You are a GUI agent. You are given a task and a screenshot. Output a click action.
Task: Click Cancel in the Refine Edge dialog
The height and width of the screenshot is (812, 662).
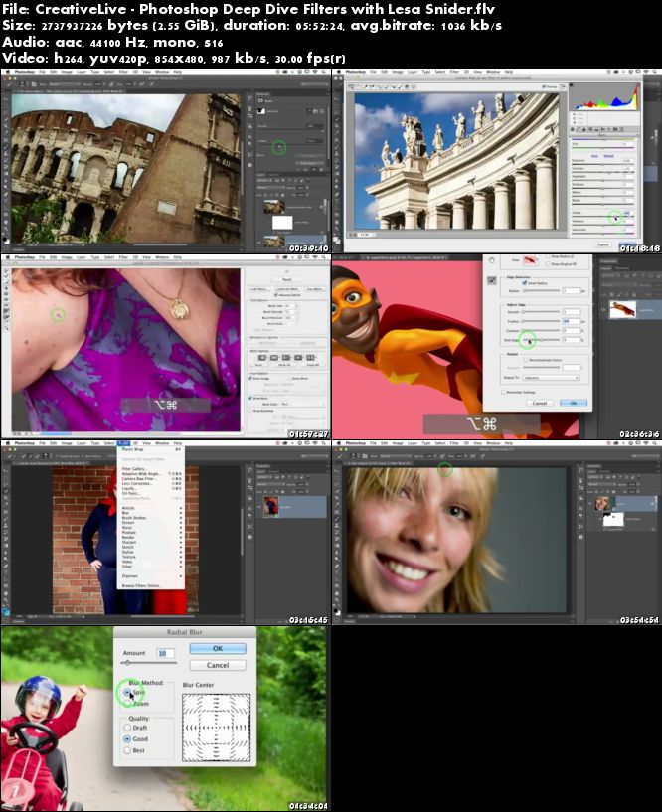(x=540, y=403)
